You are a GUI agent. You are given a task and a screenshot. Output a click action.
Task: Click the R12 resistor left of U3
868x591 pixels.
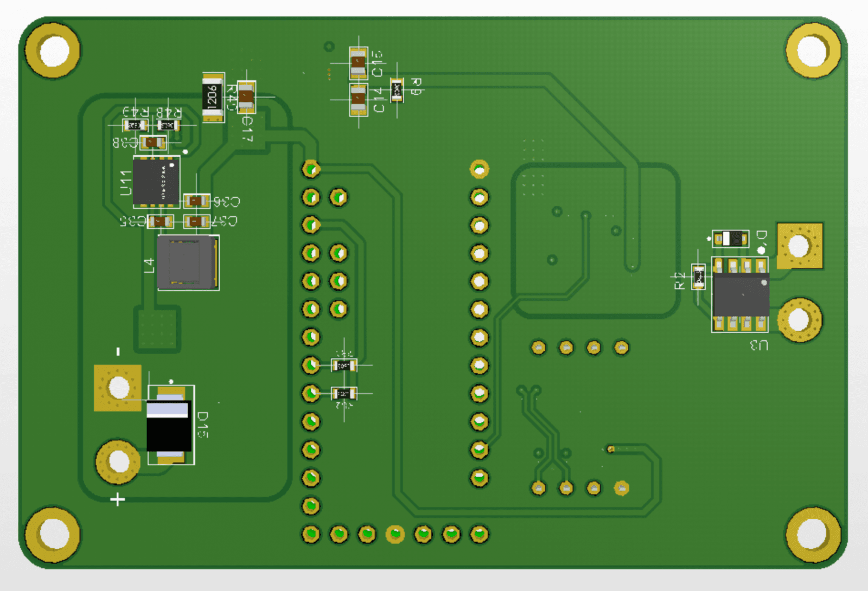tap(698, 277)
